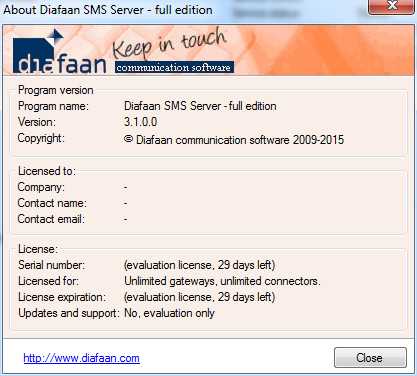Click the 'Updates and support:' label
This screenshot has height=376, width=417.
pyautogui.click(x=69, y=313)
